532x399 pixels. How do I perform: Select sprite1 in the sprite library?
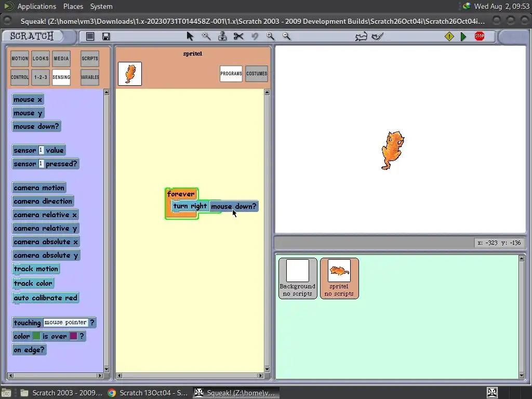(x=339, y=278)
